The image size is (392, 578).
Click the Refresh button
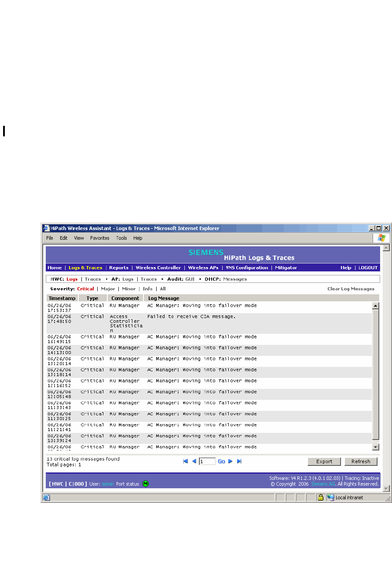(361, 461)
